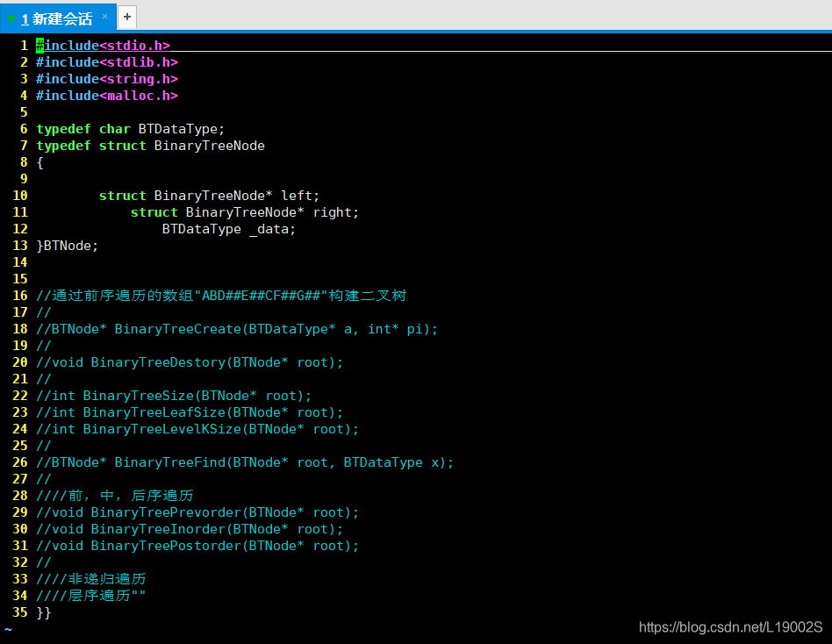Click line number 26 in gutter
This screenshot has width=832, height=644.
(x=20, y=462)
